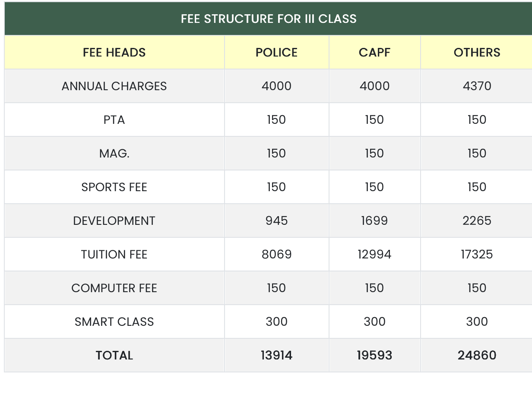Click the Others tuition value 17325
The width and height of the screenshot is (532, 394).
477,255
